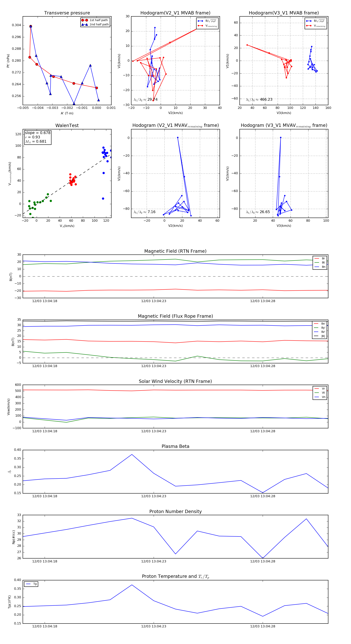This screenshot has width=351, height=644.
Task: Click the '0.304' tick on Transverse pressure
Action: tap(17, 25)
